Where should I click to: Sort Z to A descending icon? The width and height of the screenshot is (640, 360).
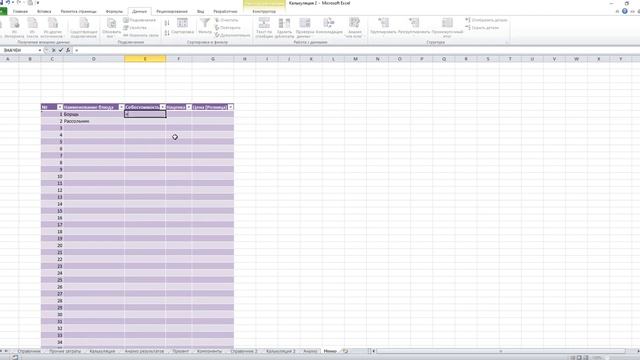point(167,33)
